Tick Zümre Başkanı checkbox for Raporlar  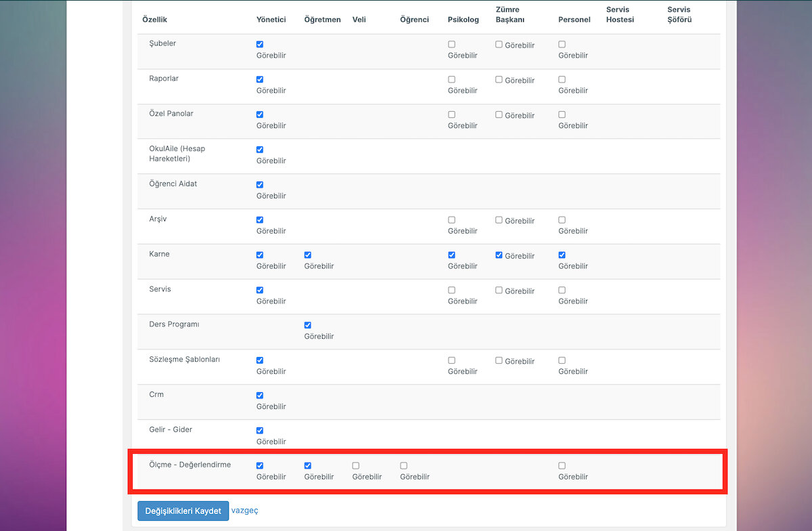(x=499, y=79)
